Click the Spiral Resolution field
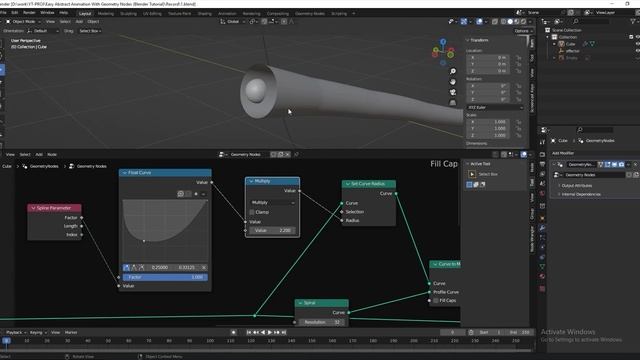The height and width of the screenshot is (360, 640). 322,322
